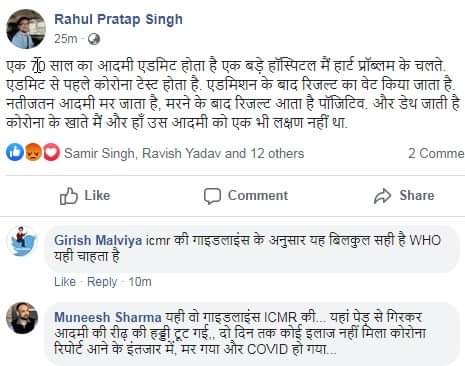Visit Girish Malviya's profile name
Screen dimensions: 465x366
(x=98, y=240)
